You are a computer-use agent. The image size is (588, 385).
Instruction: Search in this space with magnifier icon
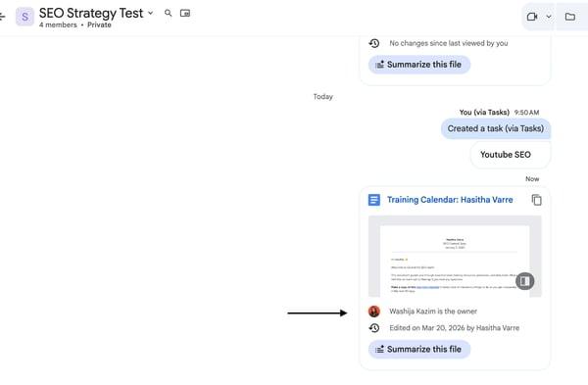[x=168, y=13]
